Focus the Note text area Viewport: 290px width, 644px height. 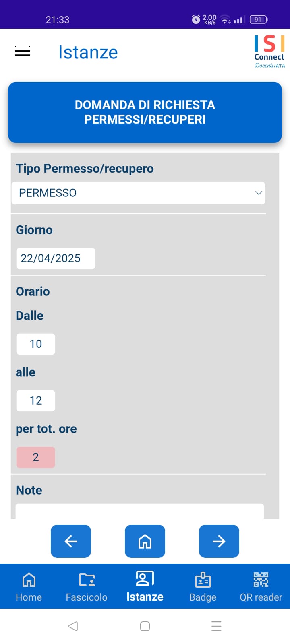140,511
